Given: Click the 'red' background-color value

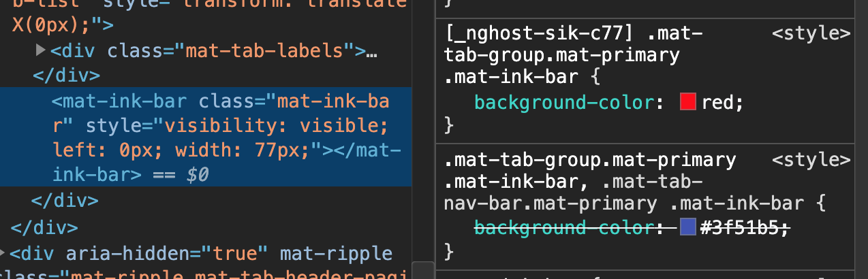Looking at the screenshot, I should [719, 103].
